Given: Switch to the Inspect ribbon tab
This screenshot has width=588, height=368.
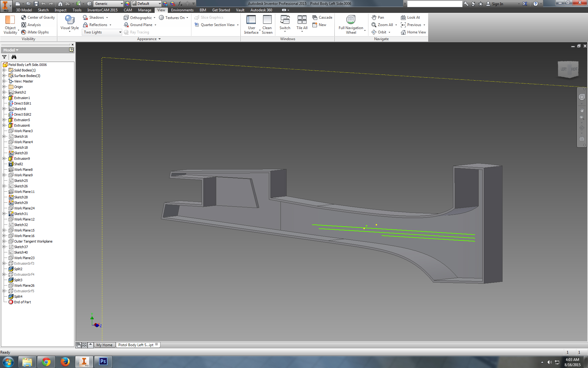Looking at the screenshot, I should [x=60, y=10].
